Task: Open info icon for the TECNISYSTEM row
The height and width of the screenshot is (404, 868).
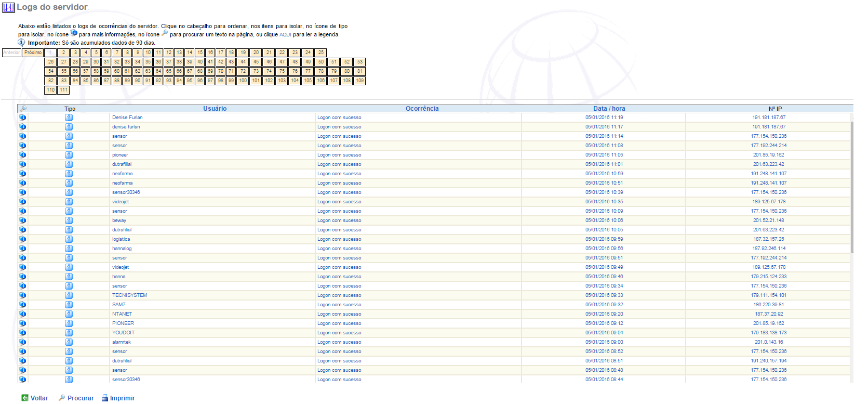Action: 23,295
